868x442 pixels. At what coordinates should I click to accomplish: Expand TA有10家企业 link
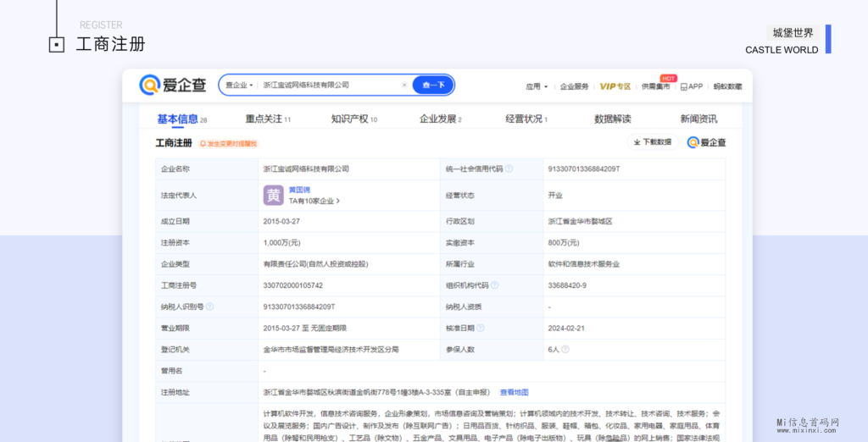pos(314,202)
